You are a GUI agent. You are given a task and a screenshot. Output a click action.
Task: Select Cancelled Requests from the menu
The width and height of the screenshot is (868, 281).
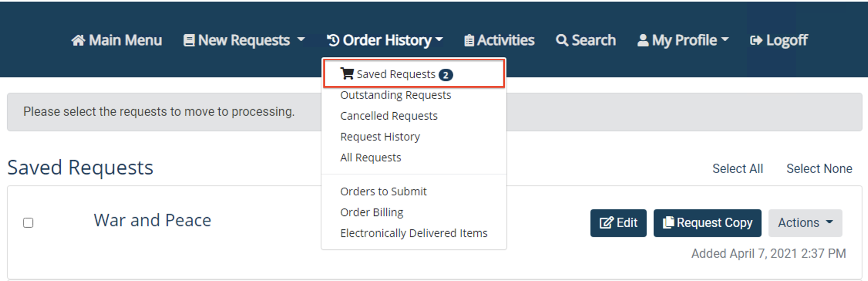click(389, 115)
